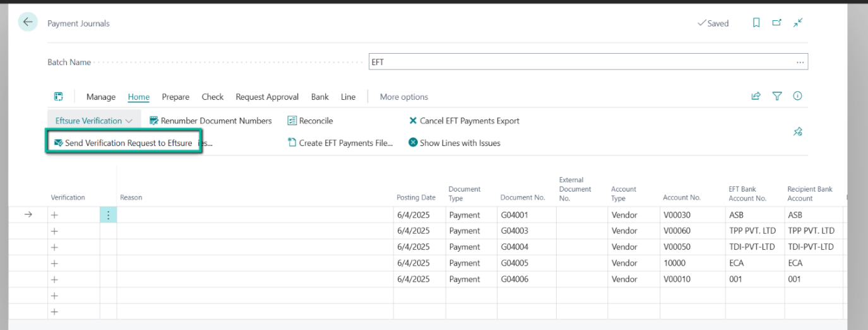868x330 pixels.
Task: Click account number V00010
Action: (x=677, y=279)
